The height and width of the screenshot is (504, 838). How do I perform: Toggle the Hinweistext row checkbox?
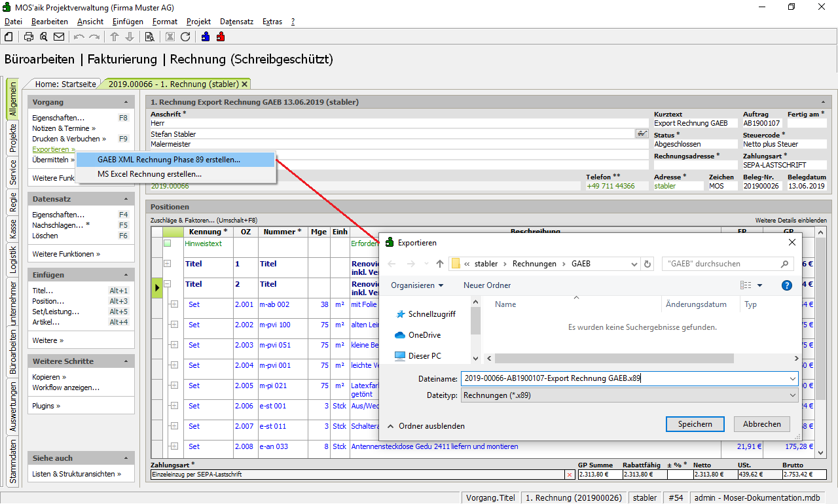(x=168, y=243)
